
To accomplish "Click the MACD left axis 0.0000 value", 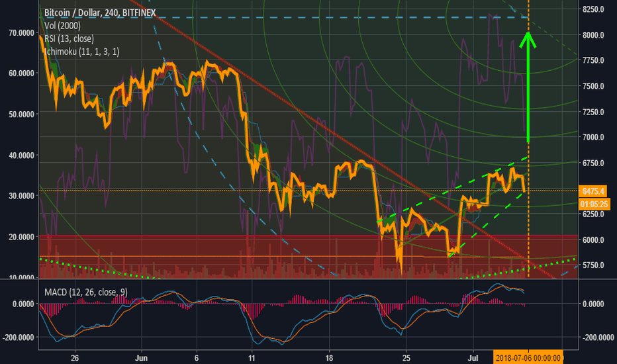I will 23,304.
